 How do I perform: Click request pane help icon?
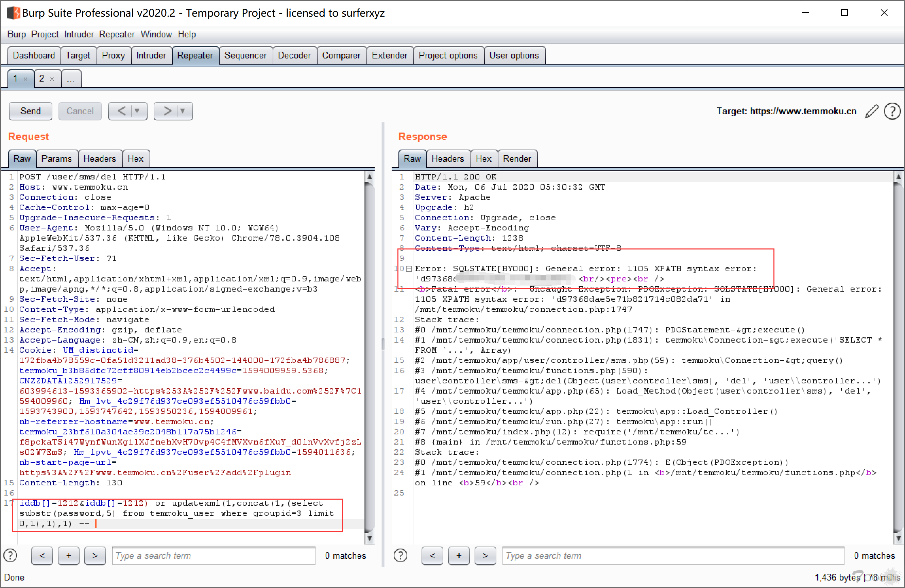pos(10,556)
